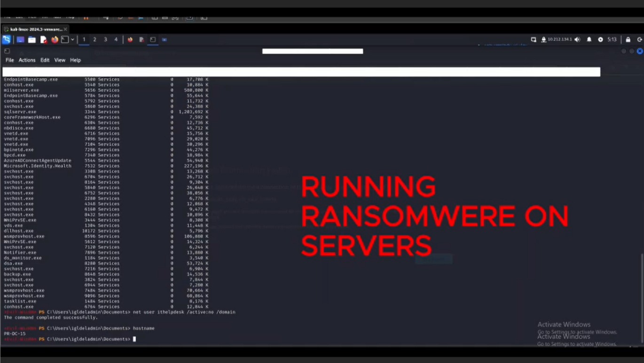Click the 'net user ithelpdesk /active:no /domain' command
The width and height of the screenshot is (644, 363).
(x=184, y=312)
